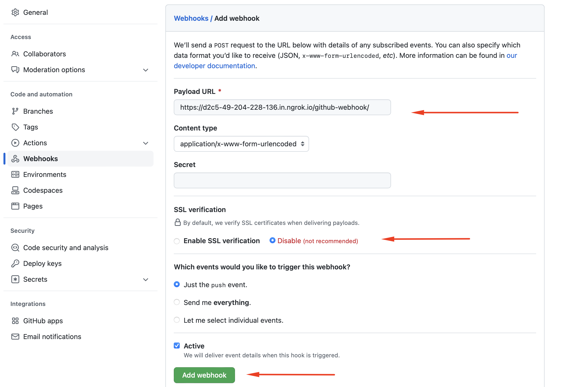Click the Branches icon in sidebar
Screen dimensions: 588x387
coord(16,111)
